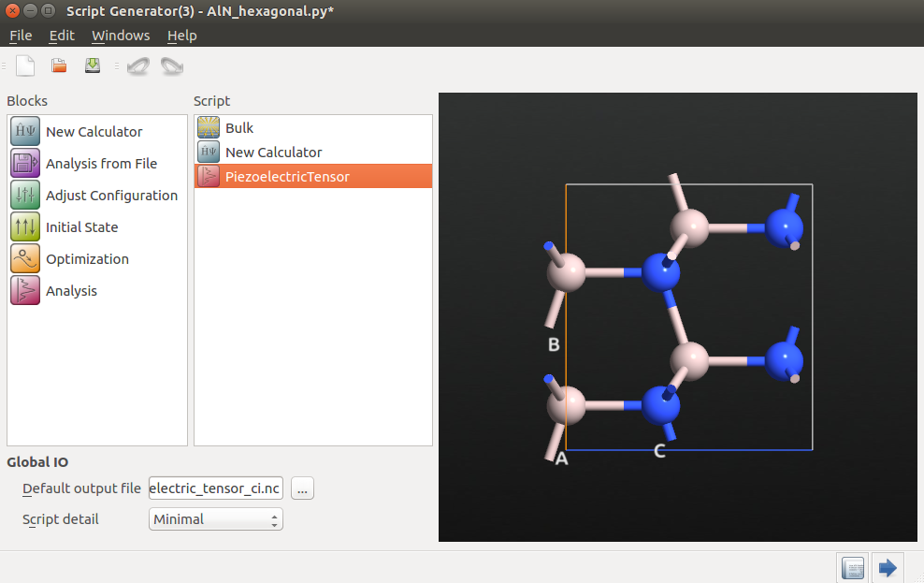Click the Adjust Configuration block icon

tap(25, 196)
